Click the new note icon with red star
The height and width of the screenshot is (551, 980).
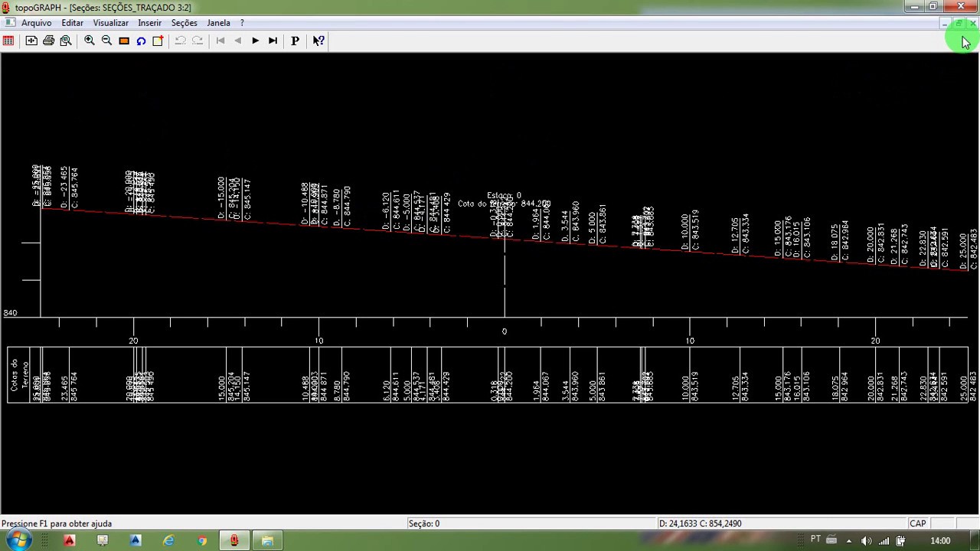coord(158,41)
